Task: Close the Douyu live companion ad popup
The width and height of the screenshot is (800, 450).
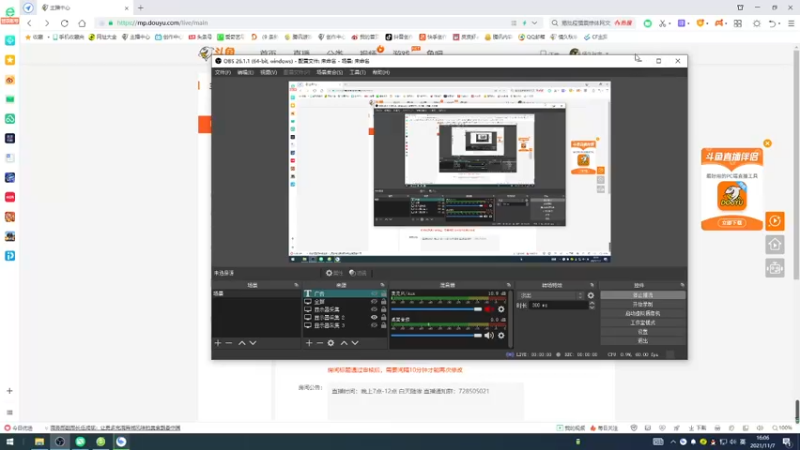Action: [767, 143]
